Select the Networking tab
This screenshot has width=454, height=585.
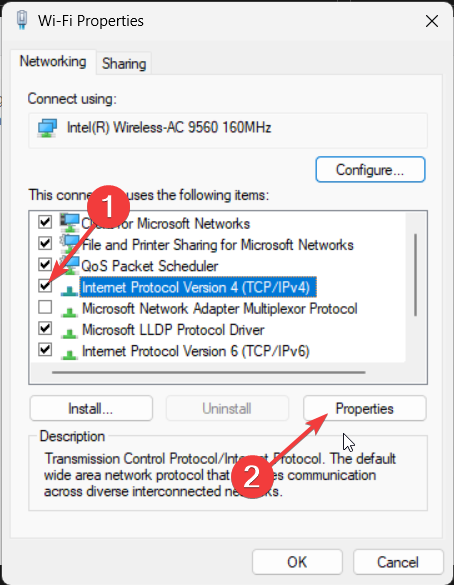(x=53, y=62)
